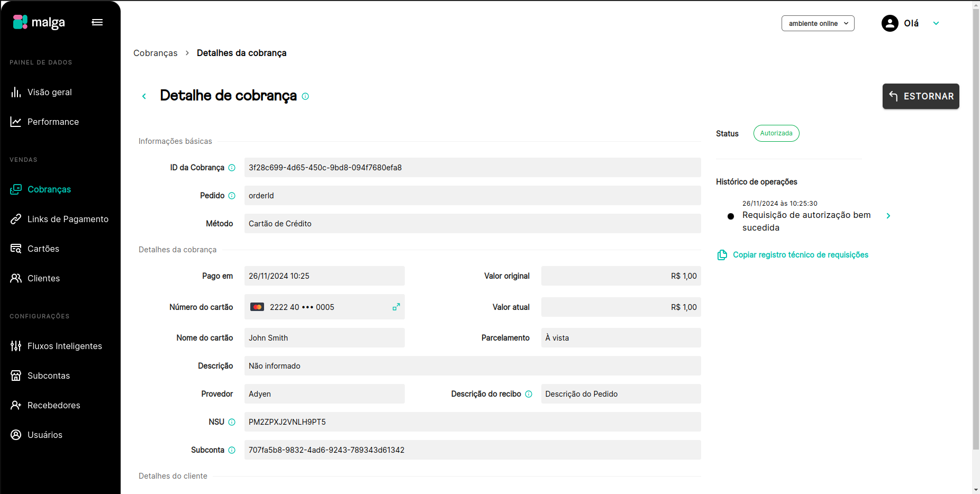The height and width of the screenshot is (494, 980).
Task: Click the Fluxos Inteligentes sliders icon
Action: tap(16, 346)
